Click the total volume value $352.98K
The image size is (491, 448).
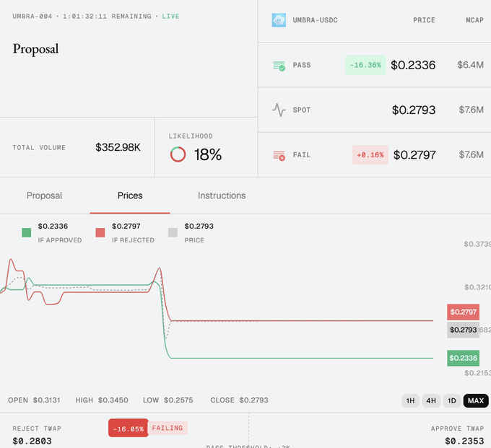coord(118,147)
